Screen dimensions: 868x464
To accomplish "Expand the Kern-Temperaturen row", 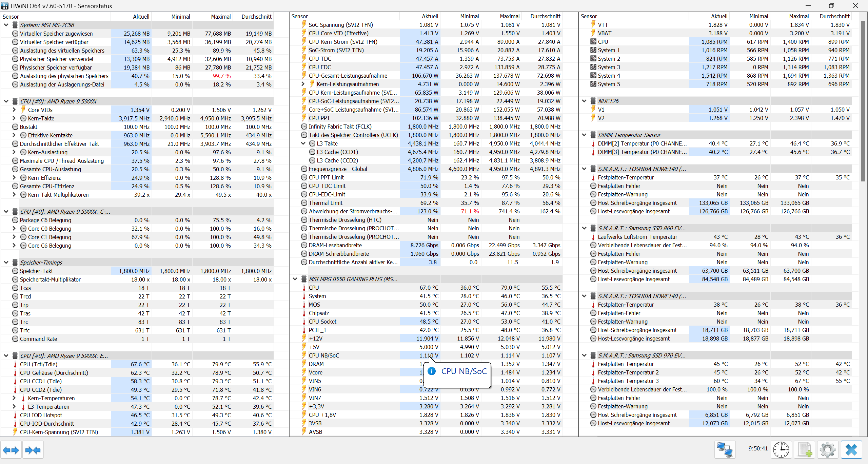I will pos(14,398).
